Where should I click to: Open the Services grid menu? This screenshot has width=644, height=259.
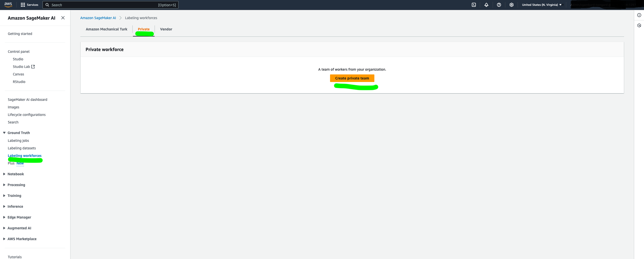pyautogui.click(x=29, y=5)
